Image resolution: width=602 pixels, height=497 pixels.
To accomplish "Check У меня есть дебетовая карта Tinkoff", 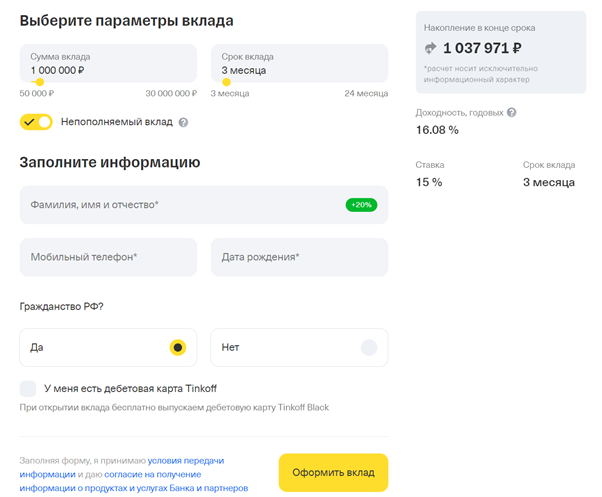I will 28,387.
